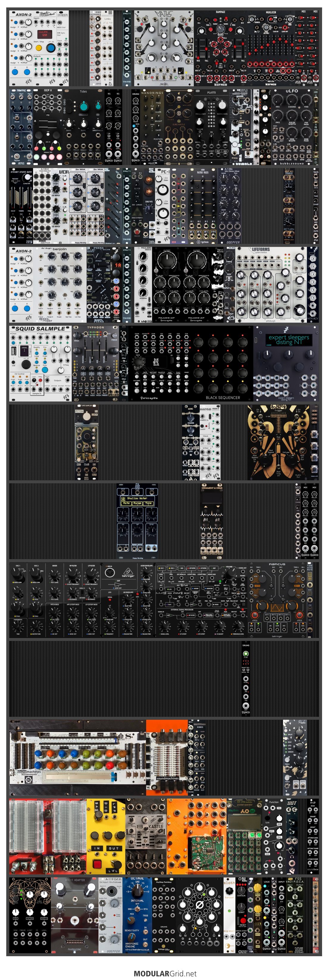
Task: Select the OCP X module
Action: (x=49, y=127)
